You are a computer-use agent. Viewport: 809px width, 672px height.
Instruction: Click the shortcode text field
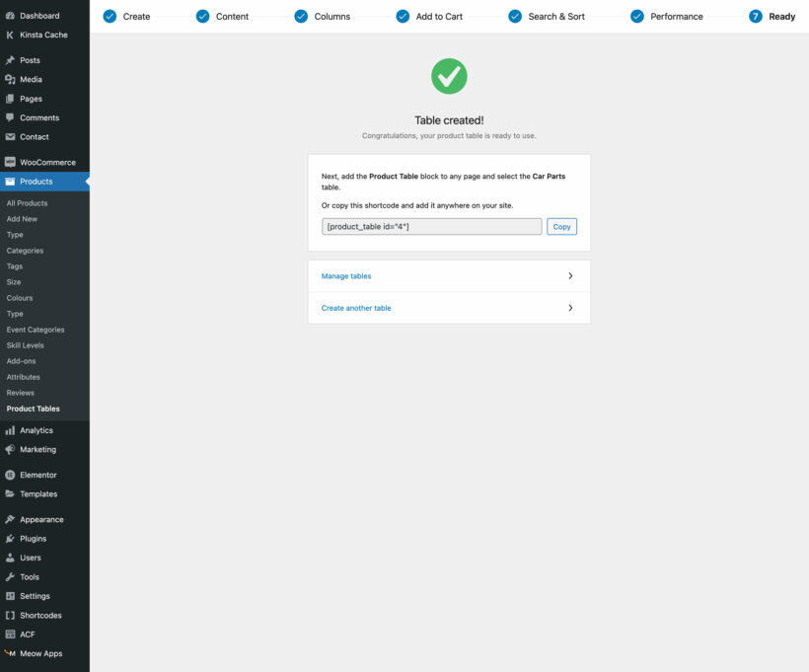coord(431,227)
